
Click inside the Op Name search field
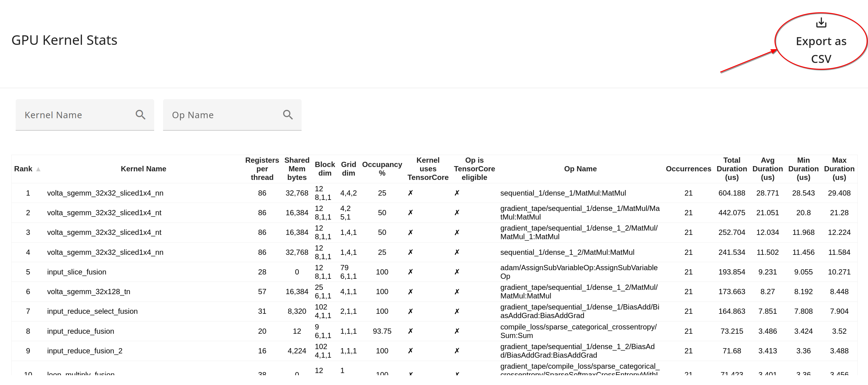(219, 115)
